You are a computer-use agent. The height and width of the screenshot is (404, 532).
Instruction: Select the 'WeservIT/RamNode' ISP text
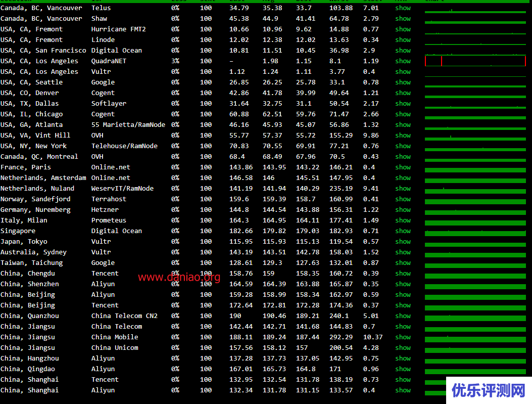[x=122, y=189]
